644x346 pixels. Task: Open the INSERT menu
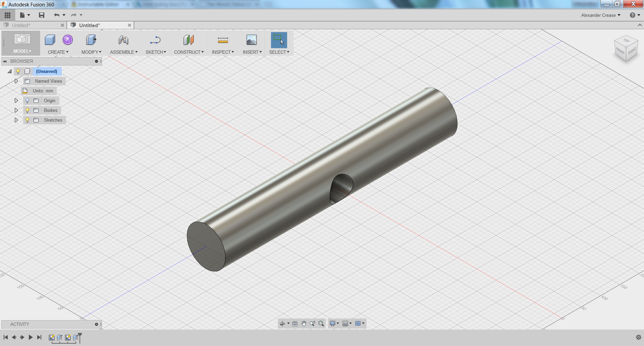[x=252, y=52]
